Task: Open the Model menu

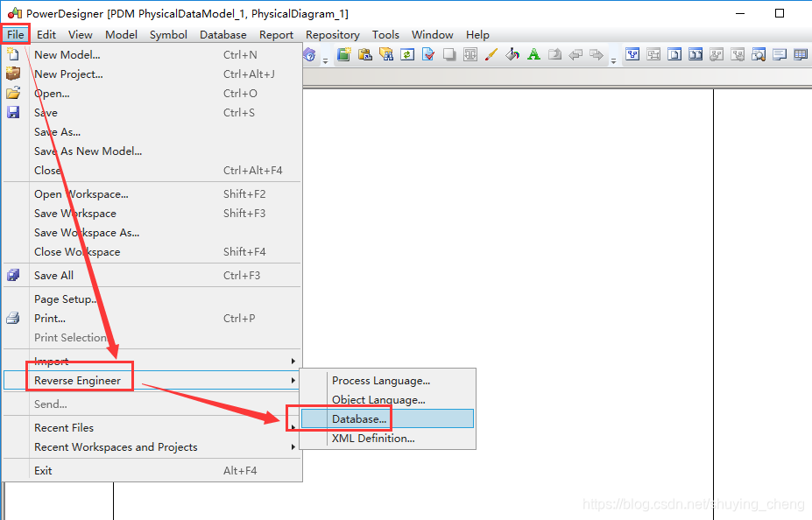Action: click(121, 35)
